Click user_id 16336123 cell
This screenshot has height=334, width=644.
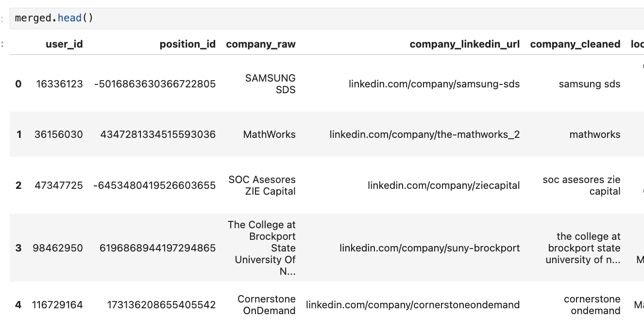click(59, 84)
